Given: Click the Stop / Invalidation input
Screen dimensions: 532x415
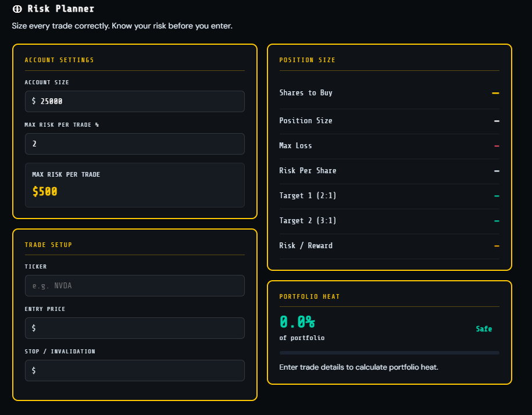Looking at the screenshot, I should tap(135, 370).
